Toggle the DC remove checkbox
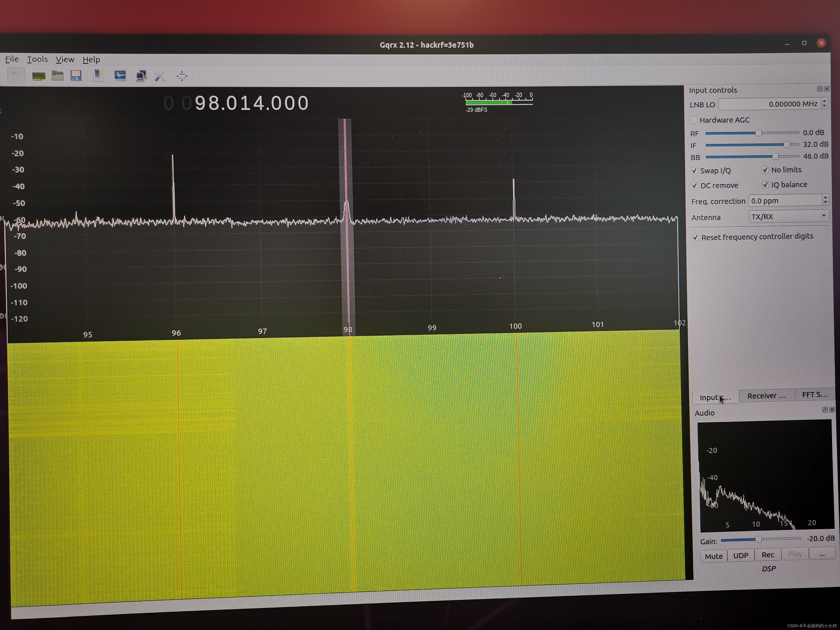 pos(694,185)
